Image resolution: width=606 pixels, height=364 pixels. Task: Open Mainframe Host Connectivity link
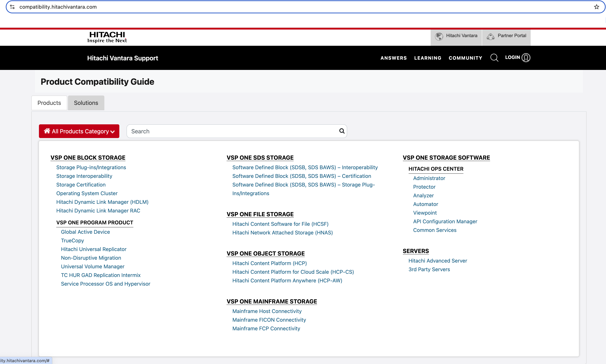(x=267, y=311)
